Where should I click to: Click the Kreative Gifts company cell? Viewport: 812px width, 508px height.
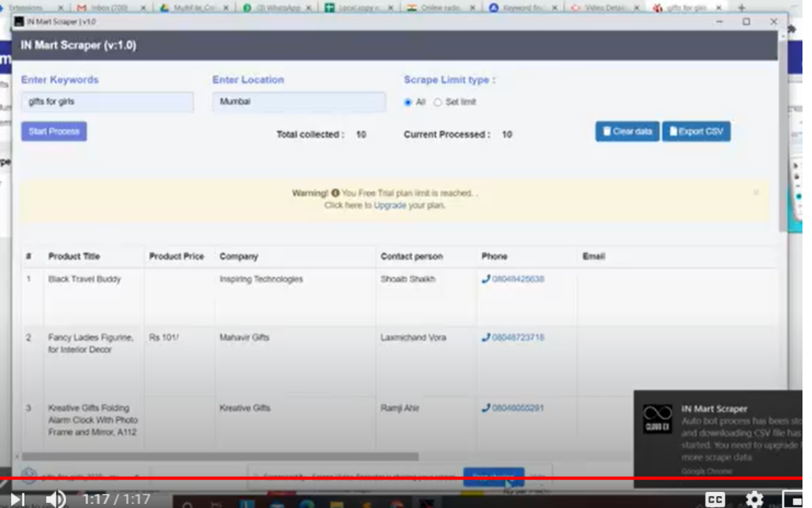245,408
